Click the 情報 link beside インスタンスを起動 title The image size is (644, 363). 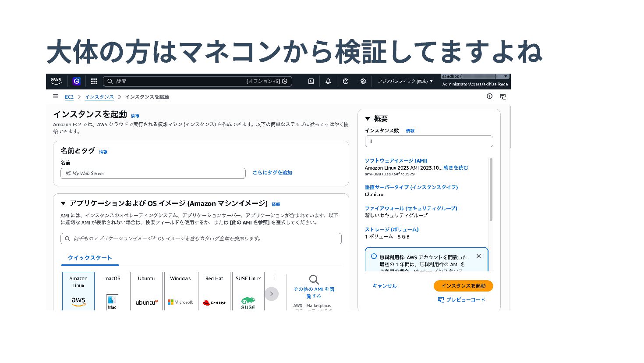(x=135, y=116)
